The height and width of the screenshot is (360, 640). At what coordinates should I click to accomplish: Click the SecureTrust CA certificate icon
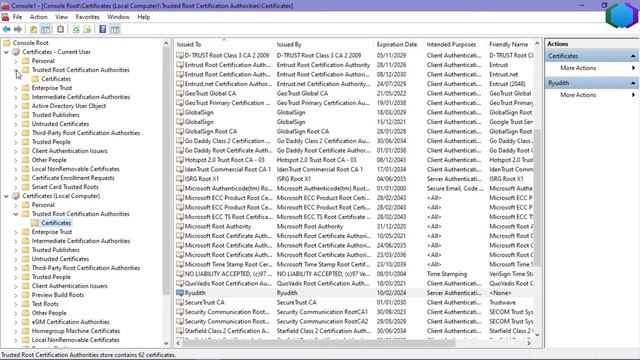180,302
